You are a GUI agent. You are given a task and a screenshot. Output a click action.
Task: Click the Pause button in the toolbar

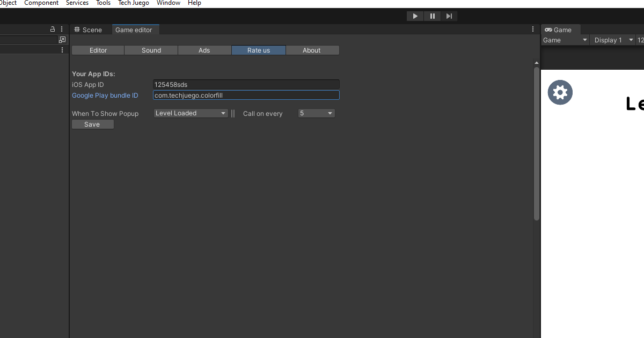click(x=432, y=16)
